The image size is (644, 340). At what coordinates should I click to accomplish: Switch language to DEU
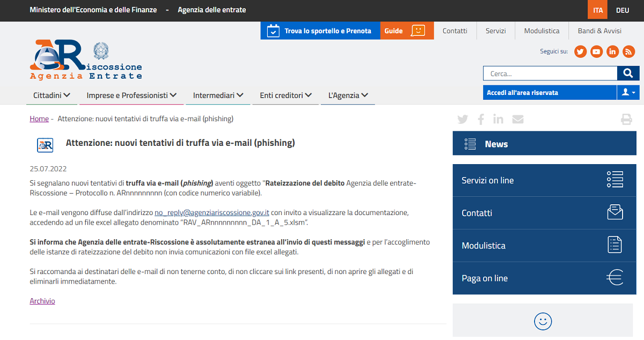pyautogui.click(x=623, y=10)
